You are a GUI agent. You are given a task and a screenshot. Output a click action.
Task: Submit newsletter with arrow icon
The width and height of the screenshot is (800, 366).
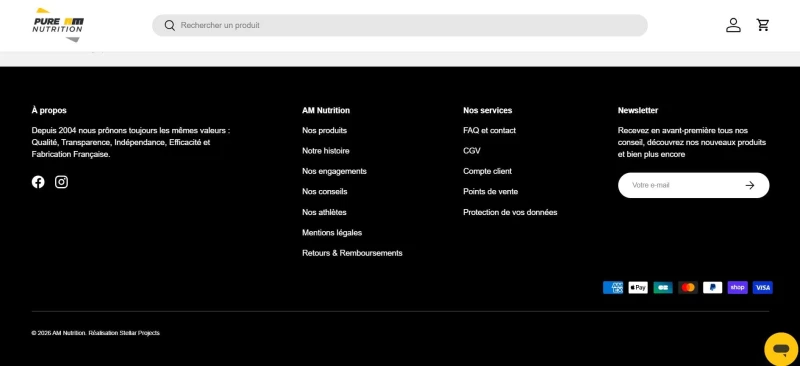click(x=749, y=185)
